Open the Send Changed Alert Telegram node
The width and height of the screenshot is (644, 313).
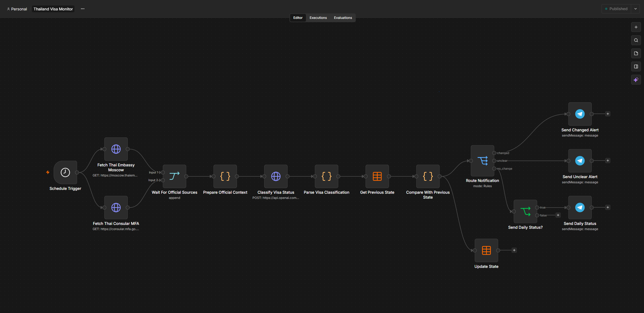[x=580, y=114]
